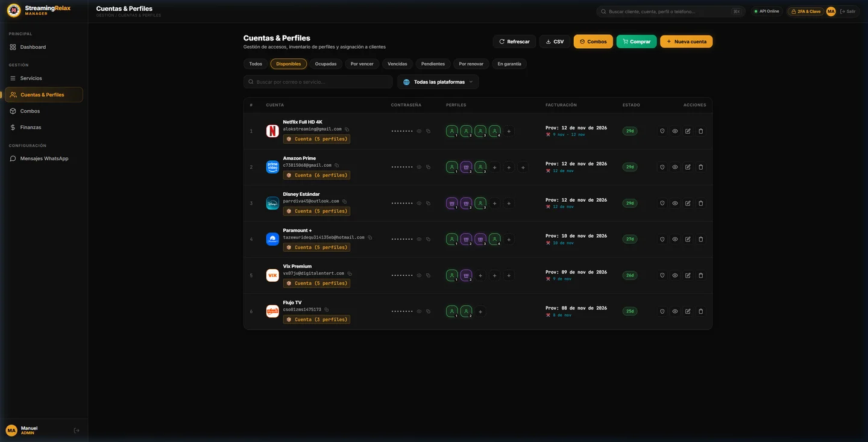Screen dimensions: 868x442
Task: View details of Amazon Prime account
Action: point(675,167)
